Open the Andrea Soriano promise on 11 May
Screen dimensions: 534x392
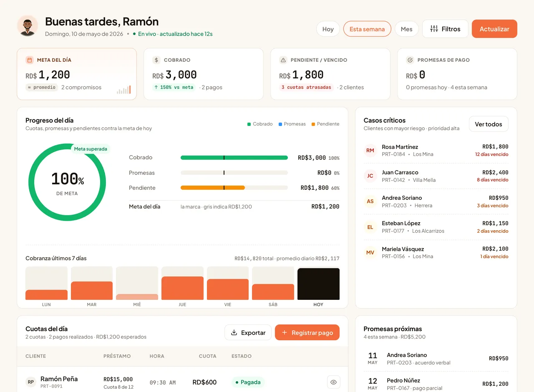click(436, 359)
